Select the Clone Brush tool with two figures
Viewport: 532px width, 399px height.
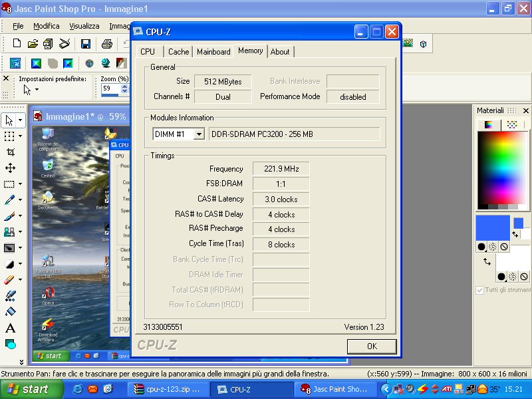pyautogui.click(x=9, y=231)
